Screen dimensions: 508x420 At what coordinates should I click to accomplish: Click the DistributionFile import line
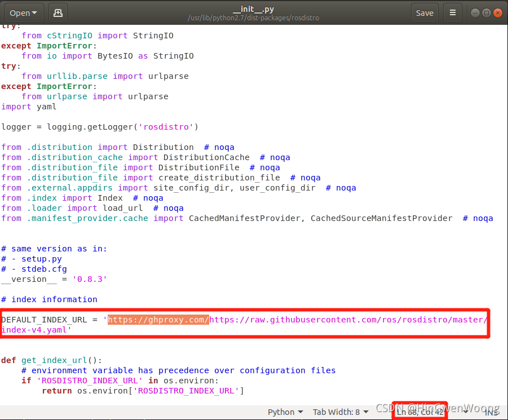[140, 167]
